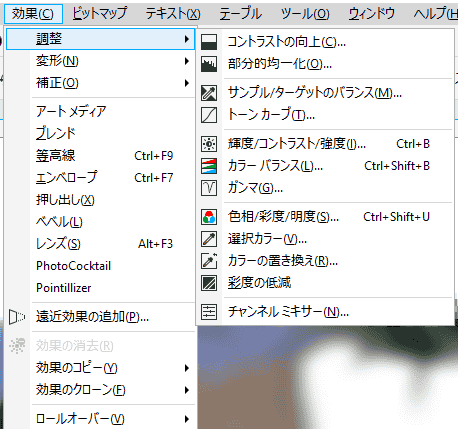This screenshot has height=429, width=458.
Task: Choose 輝度/コントラスト/強度(I)... option
Action: point(325,144)
